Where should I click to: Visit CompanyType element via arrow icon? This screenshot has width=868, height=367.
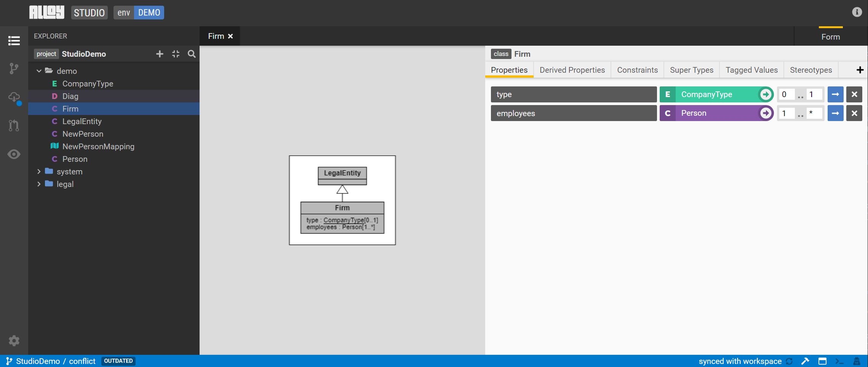tap(766, 94)
